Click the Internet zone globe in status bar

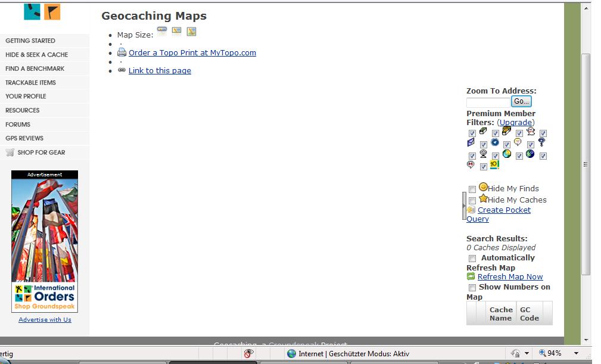tap(292, 354)
